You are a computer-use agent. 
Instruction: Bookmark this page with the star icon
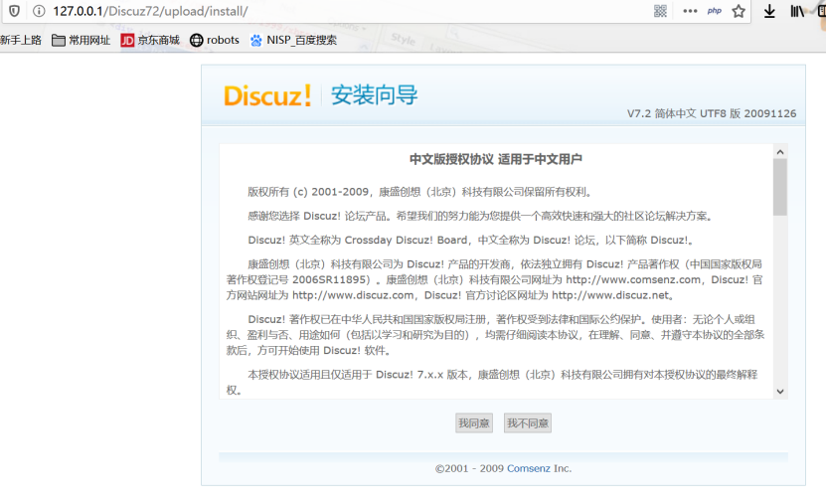point(739,11)
